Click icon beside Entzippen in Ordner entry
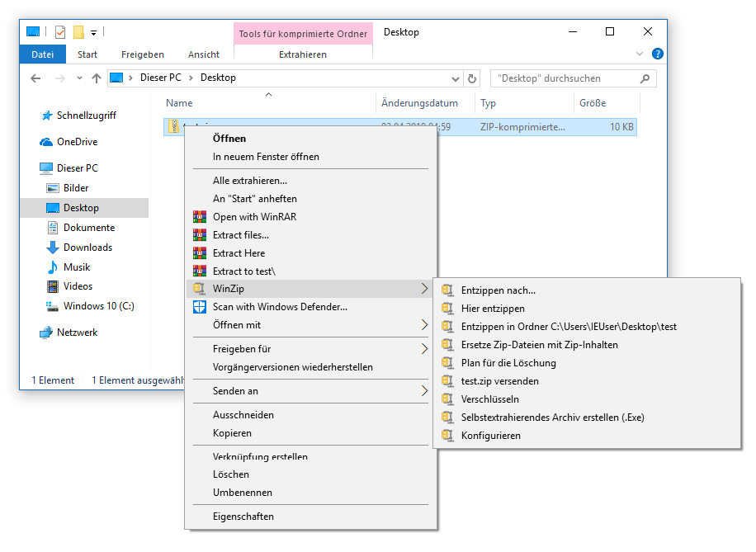The height and width of the screenshot is (552, 756). [447, 327]
